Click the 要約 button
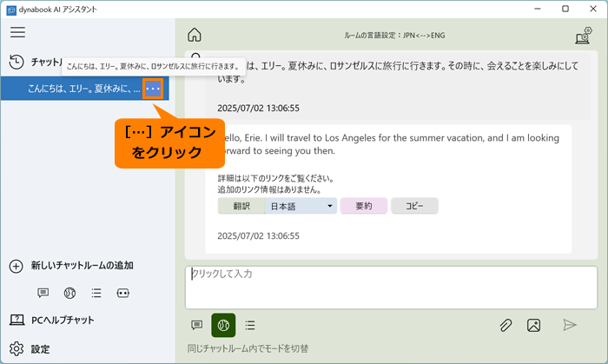Screen dimensions: 608x364 (x=364, y=206)
